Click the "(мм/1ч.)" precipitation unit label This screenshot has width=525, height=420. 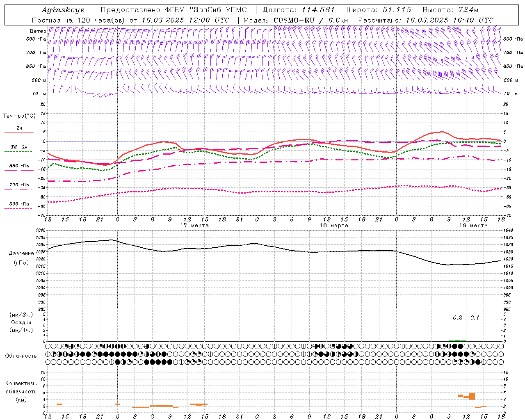[21, 330]
